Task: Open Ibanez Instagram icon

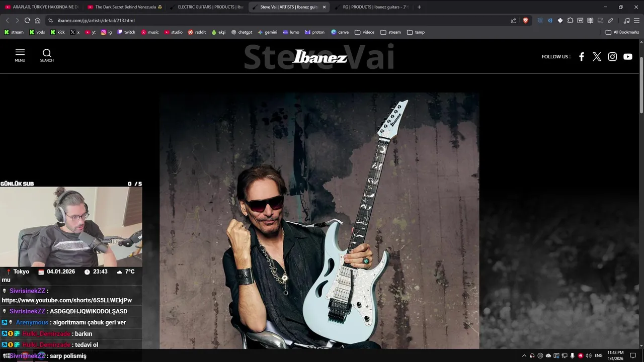Action: 612,57
